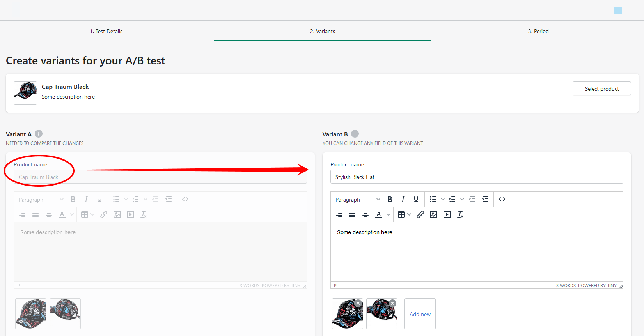Click Cap Traum Black product thumbnail
Image resolution: width=644 pixels, height=336 pixels.
[25, 93]
